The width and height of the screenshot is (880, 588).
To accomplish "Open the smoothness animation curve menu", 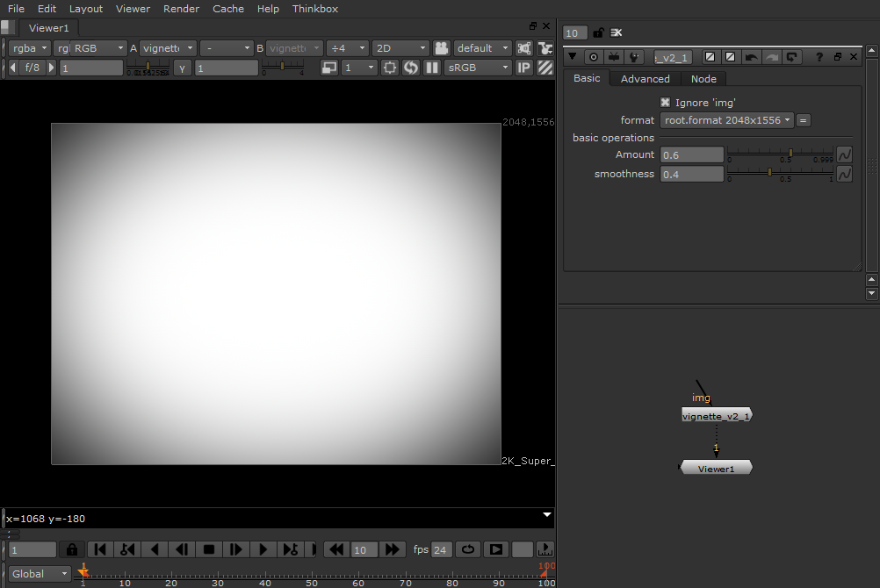I will point(844,174).
